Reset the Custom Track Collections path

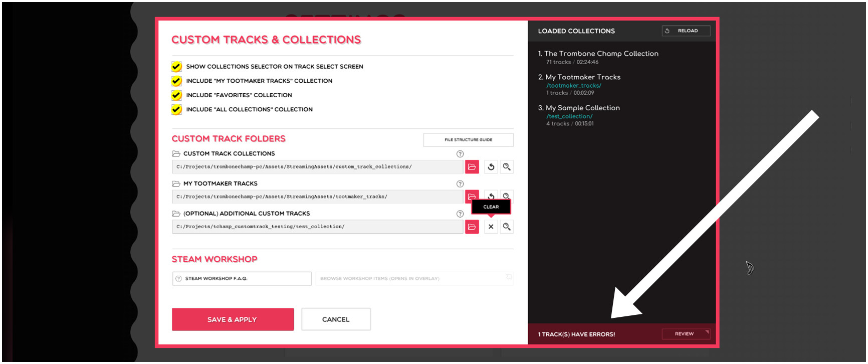pos(491,167)
